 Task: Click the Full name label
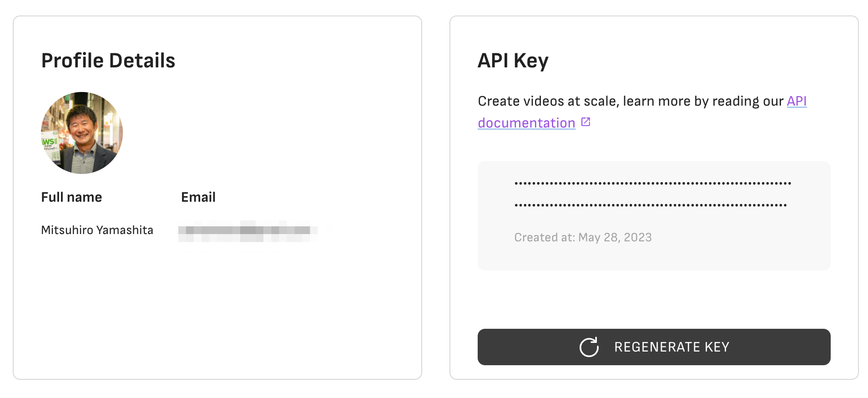[x=71, y=197]
